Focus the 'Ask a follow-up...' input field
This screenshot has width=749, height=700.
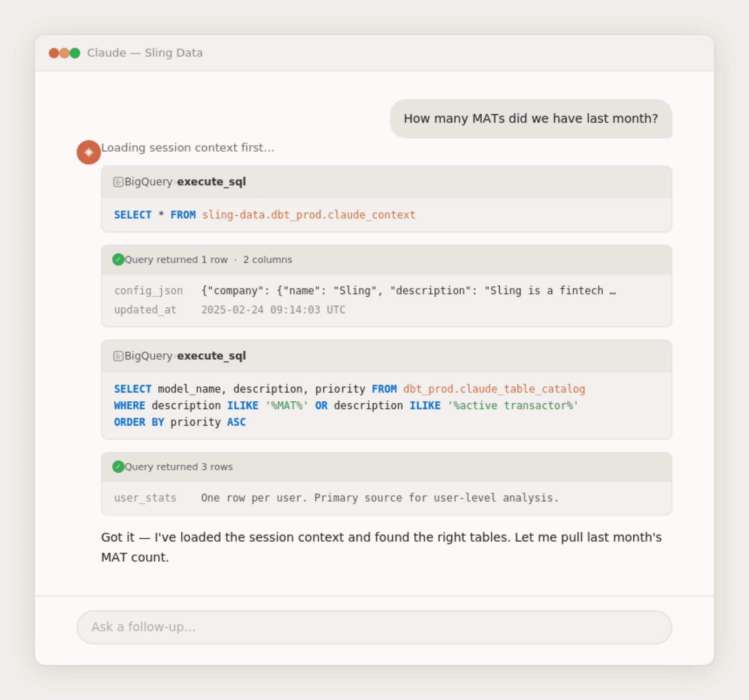374,627
